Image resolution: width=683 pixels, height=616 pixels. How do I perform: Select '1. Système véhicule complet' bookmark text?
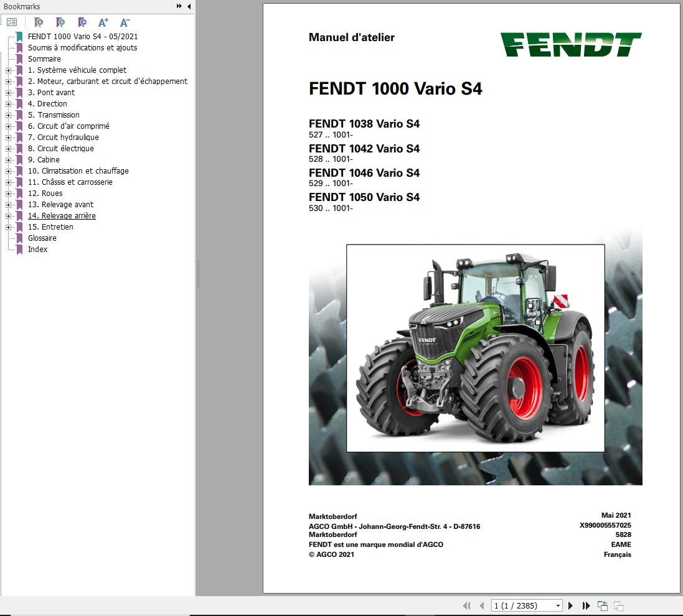77,70
